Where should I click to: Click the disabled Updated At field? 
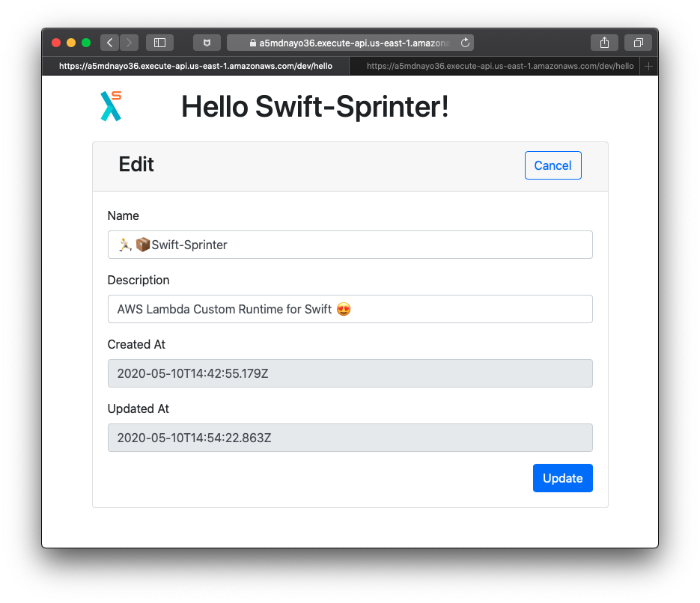click(x=350, y=438)
